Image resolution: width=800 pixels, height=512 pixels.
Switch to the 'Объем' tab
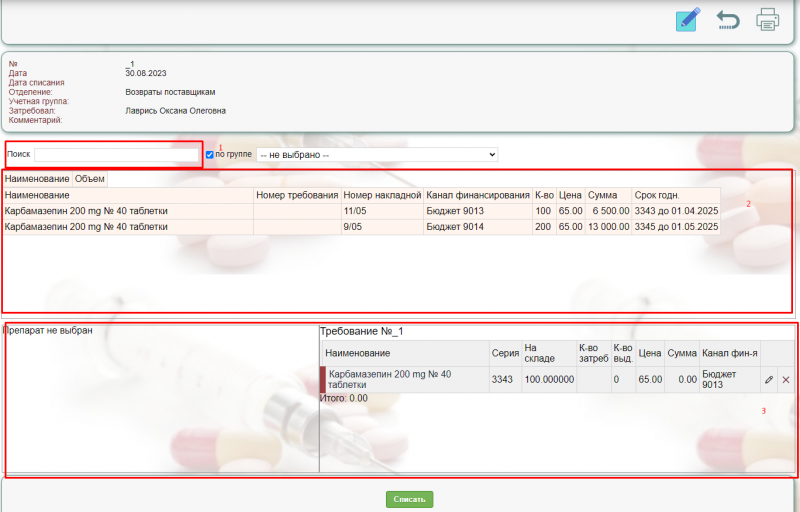point(89,179)
